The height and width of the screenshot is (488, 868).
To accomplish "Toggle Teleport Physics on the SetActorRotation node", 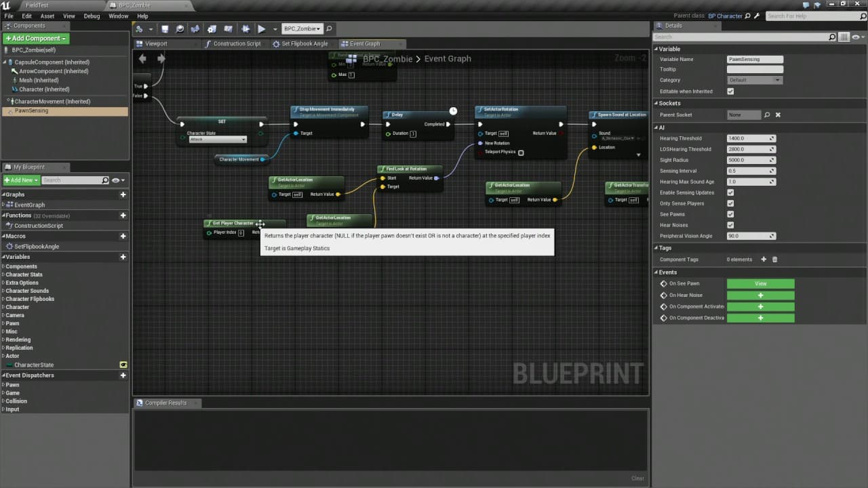I will pyautogui.click(x=521, y=152).
